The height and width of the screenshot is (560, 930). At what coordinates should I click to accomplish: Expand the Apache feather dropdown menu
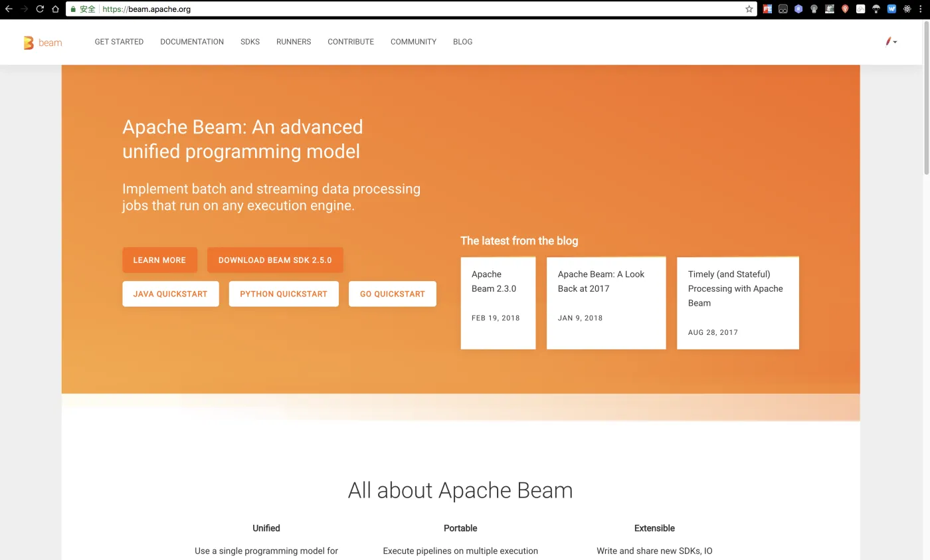891,42
